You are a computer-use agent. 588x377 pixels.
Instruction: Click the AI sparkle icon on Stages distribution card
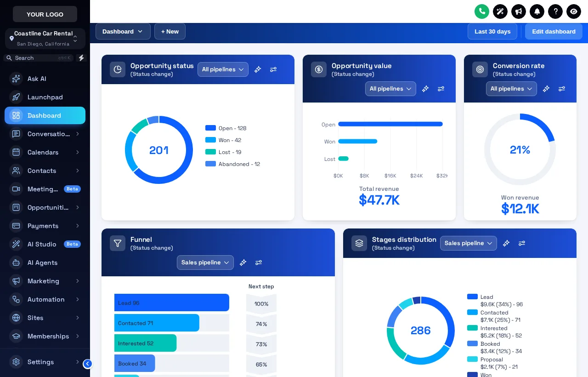pos(506,243)
